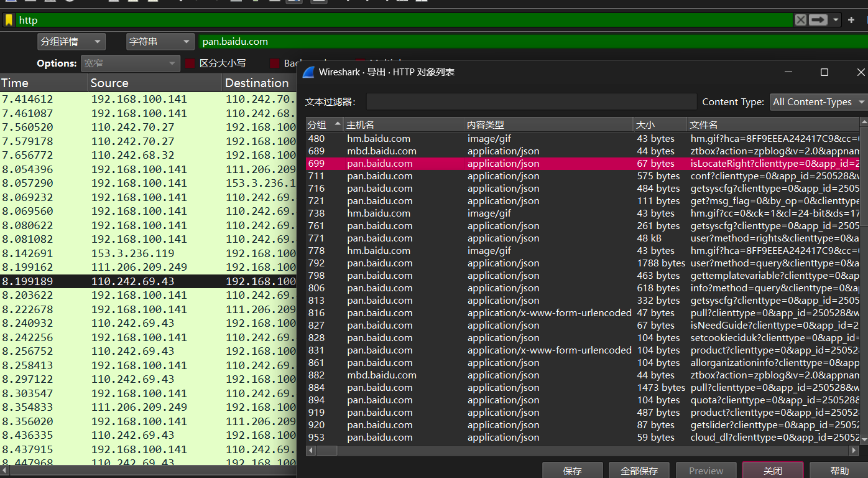The image size is (868, 478).
Task: Open the 宽窄 options dropdown
Action: click(131, 63)
